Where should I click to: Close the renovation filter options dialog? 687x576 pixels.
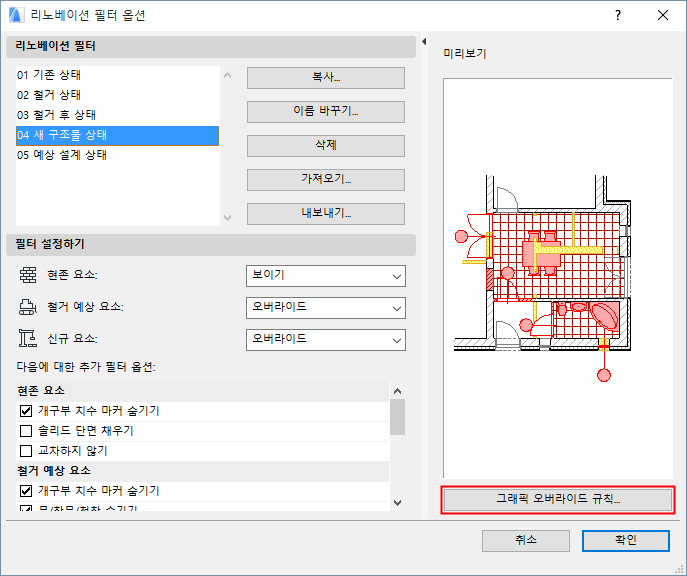[663, 15]
